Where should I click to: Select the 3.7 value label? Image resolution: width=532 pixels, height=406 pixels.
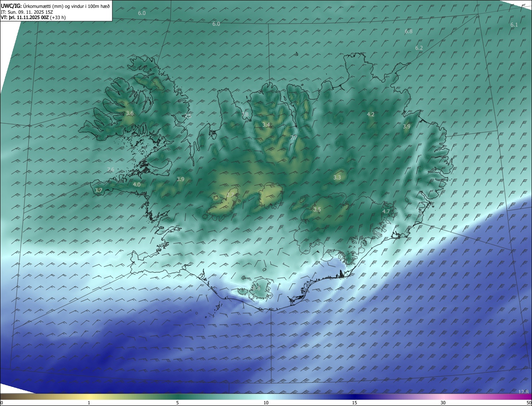point(99,191)
